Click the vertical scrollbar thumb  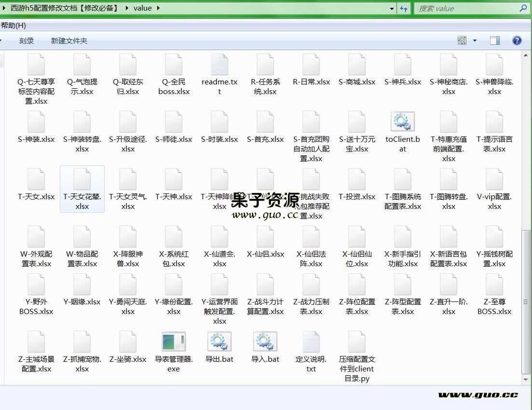tap(526, 301)
